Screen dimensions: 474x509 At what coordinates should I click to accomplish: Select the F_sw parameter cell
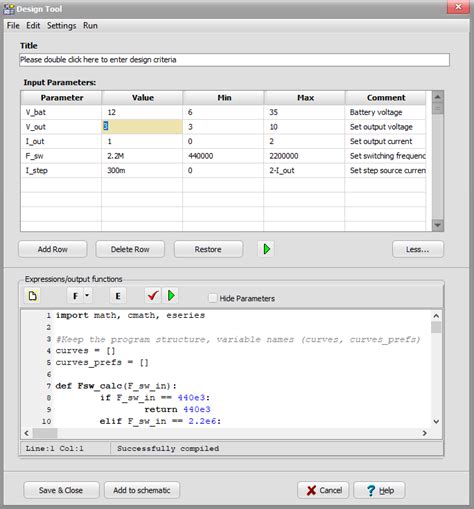pyautogui.click(x=61, y=156)
